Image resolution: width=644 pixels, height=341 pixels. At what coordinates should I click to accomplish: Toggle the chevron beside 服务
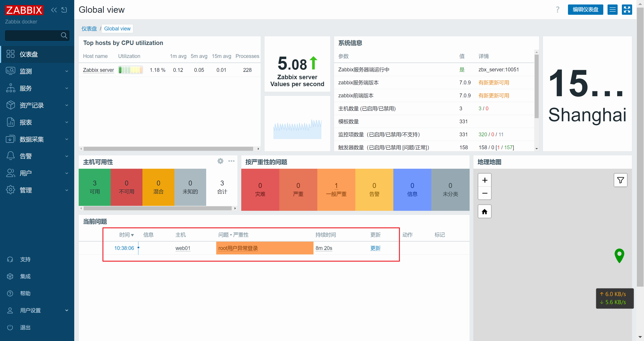coord(66,88)
